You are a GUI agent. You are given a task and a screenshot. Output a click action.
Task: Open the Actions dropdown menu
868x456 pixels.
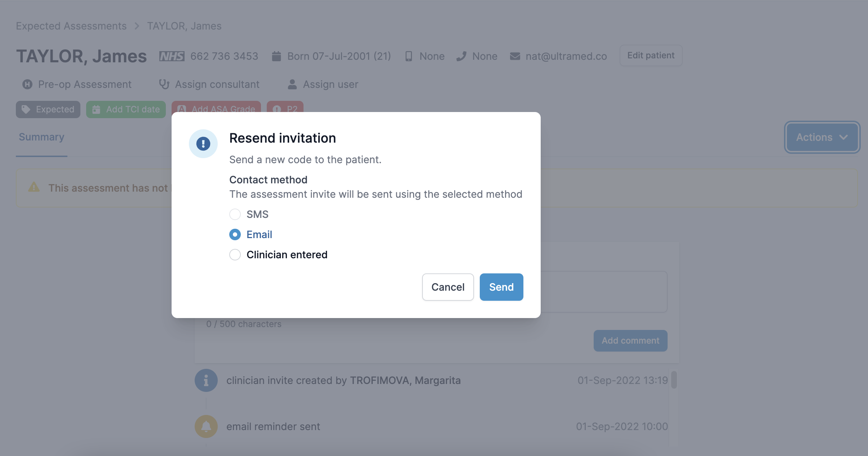coord(822,137)
